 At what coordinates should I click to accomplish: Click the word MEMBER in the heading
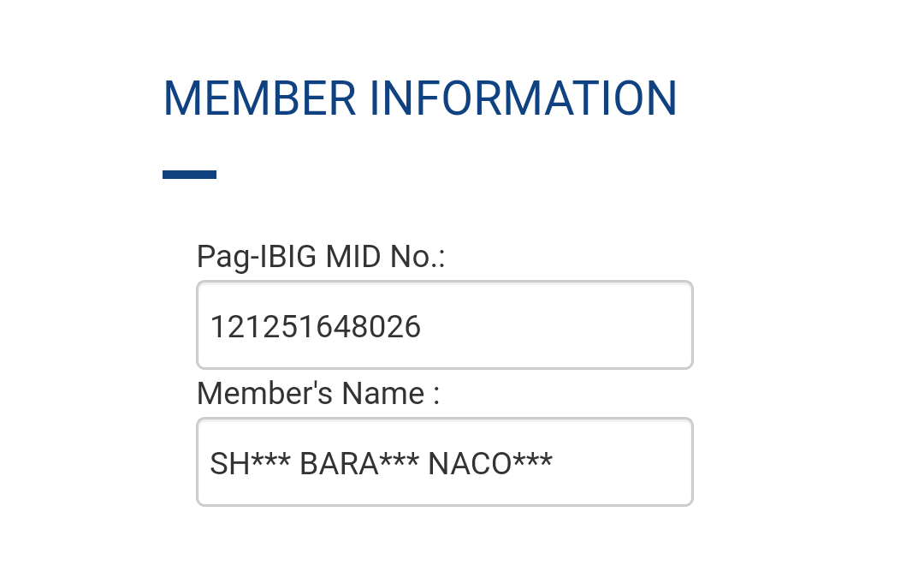[x=259, y=98]
